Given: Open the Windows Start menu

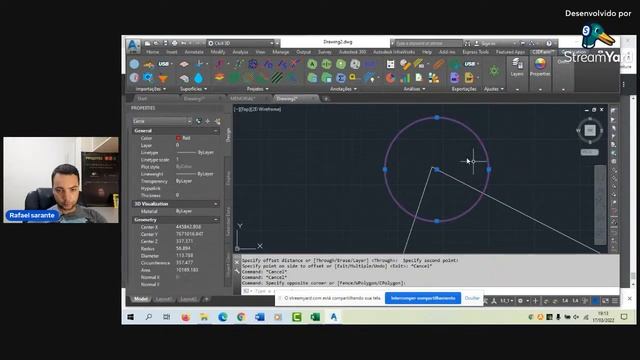Looking at the screenshot, I should 131,317.
